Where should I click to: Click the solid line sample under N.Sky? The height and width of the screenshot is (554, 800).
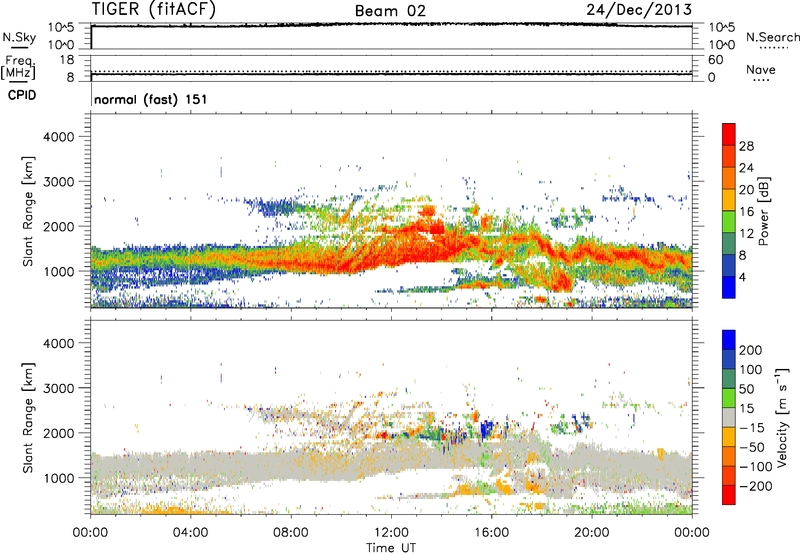coord(20,47)
